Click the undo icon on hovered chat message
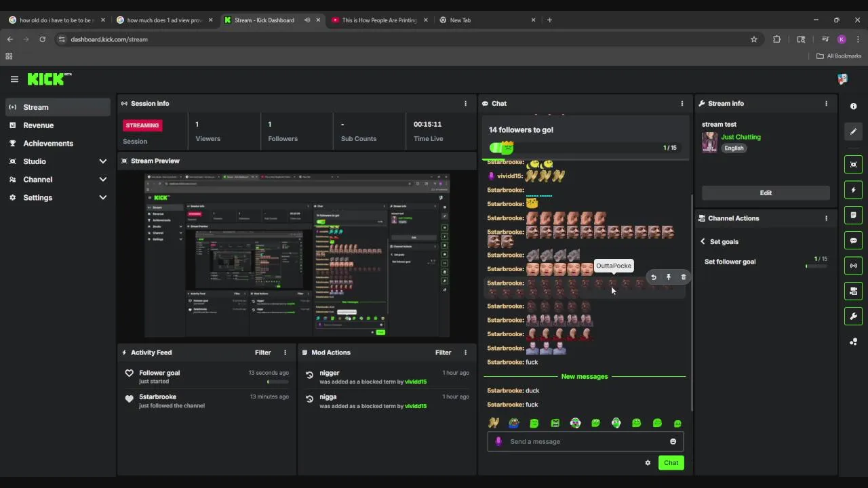 [654, 277]
